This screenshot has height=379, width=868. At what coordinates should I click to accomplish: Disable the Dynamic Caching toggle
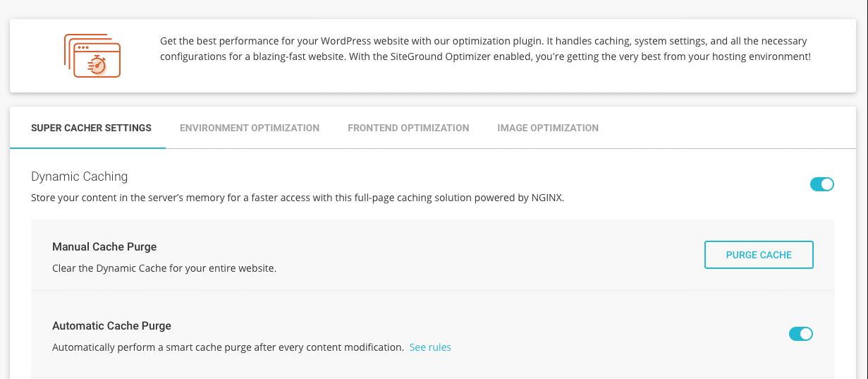pos(822,184)
